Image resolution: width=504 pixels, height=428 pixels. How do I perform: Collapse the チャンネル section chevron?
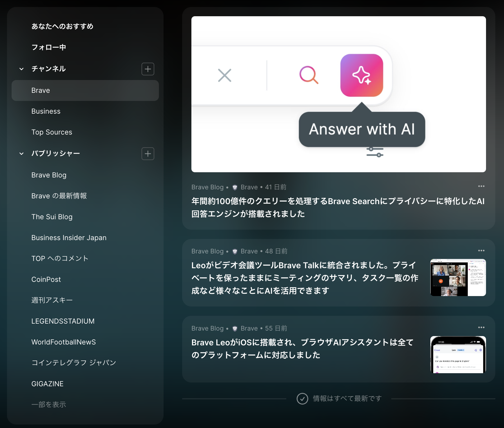(21, 69)
